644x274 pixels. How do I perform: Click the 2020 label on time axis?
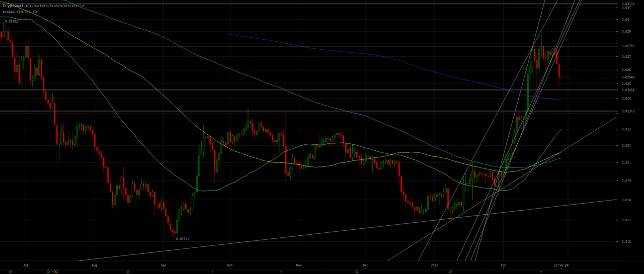point(435,264)
